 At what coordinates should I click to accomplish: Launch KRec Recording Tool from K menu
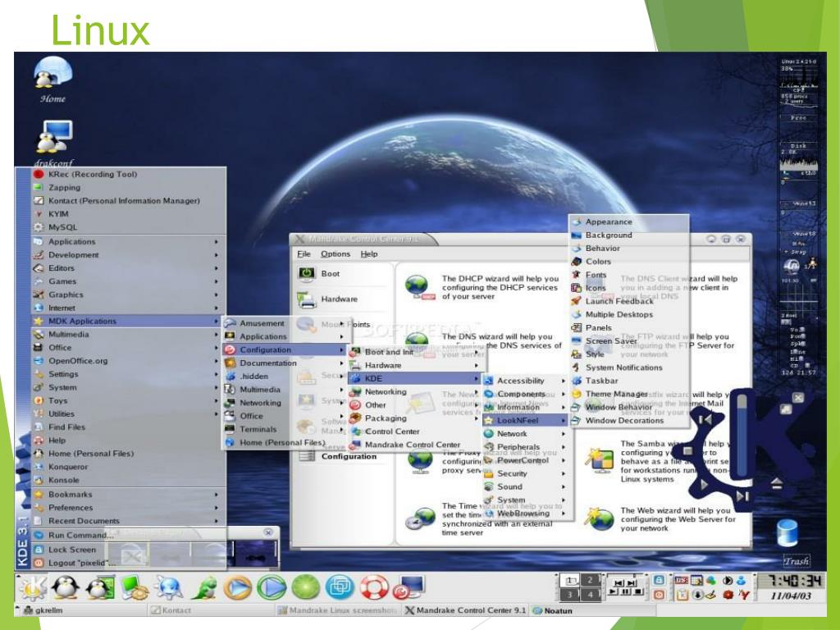pos(129,174)
